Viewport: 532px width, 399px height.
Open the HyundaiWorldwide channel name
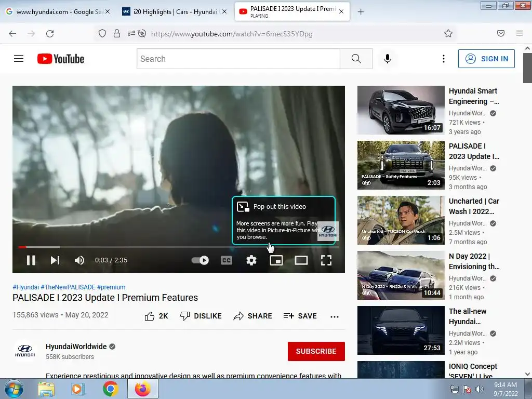click(x=76, y=347)
